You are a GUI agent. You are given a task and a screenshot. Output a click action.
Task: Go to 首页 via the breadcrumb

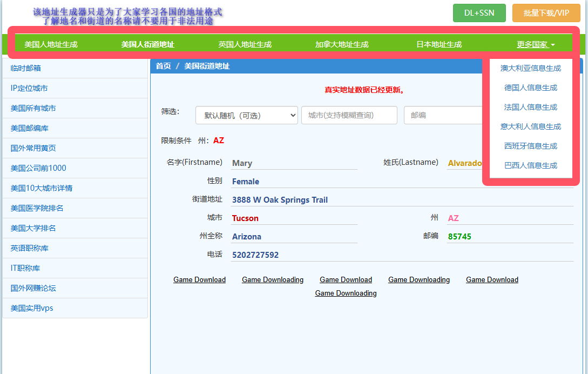[163, 65]
